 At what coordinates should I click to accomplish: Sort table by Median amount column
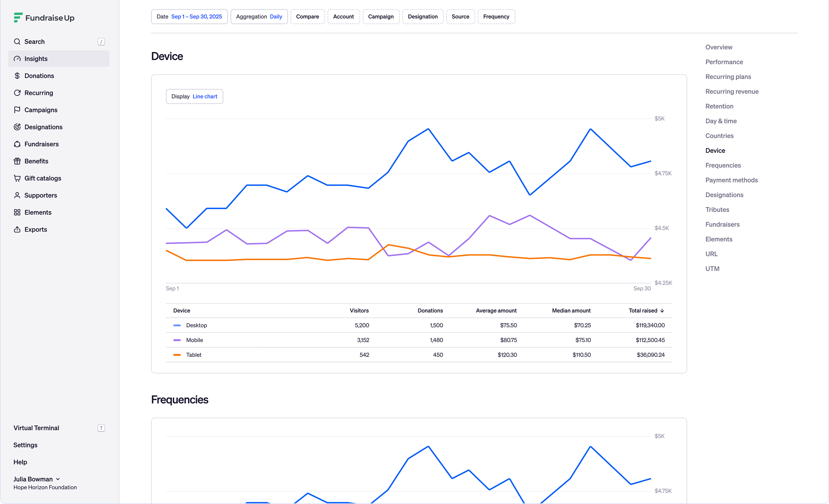(571, 311)
